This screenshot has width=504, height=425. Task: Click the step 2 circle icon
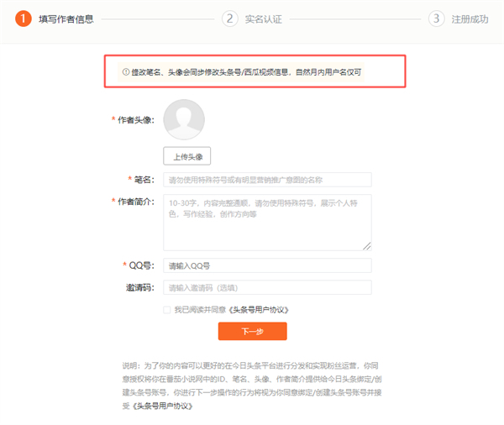point(230,18)
